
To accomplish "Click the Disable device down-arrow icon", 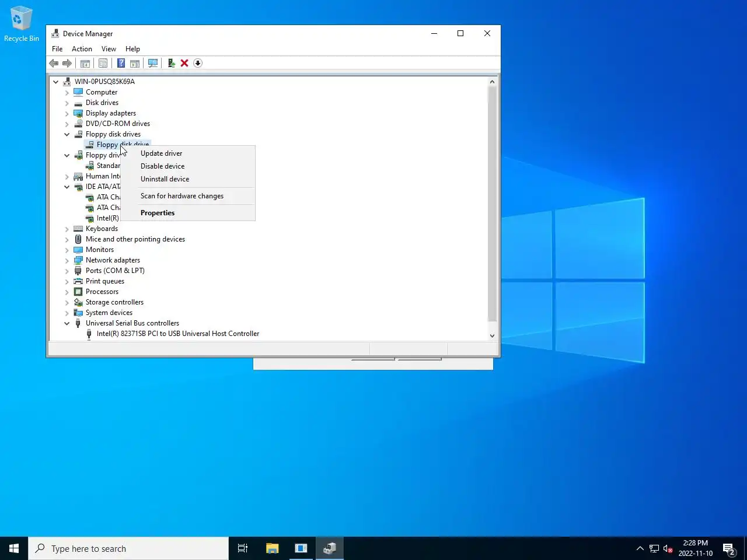I will pos(198,63).
